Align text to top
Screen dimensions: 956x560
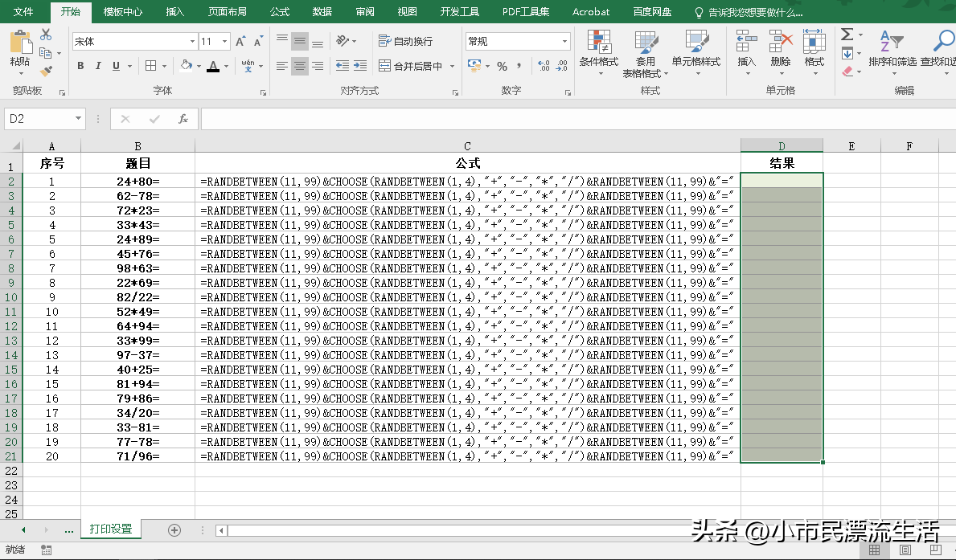coord(281,41)
